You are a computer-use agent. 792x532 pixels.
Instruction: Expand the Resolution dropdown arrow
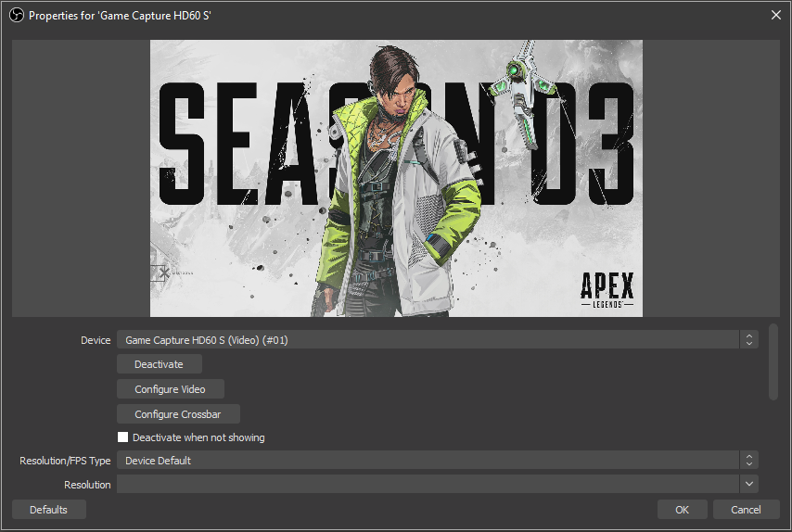[x=749, y=484]
